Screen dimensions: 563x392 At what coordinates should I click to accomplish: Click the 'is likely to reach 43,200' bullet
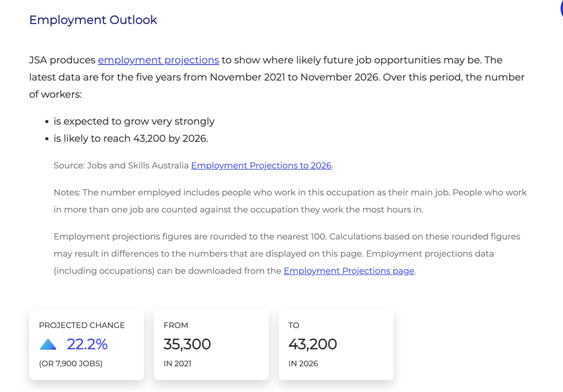[x=130, y=138]
